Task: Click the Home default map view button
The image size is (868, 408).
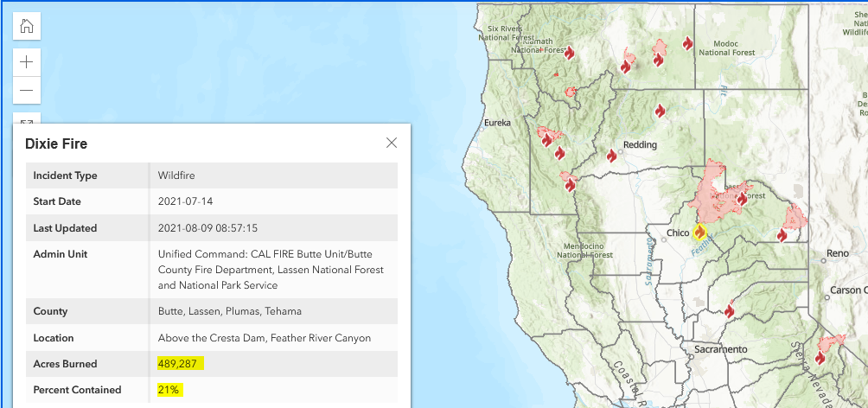Action: point(27,26)
